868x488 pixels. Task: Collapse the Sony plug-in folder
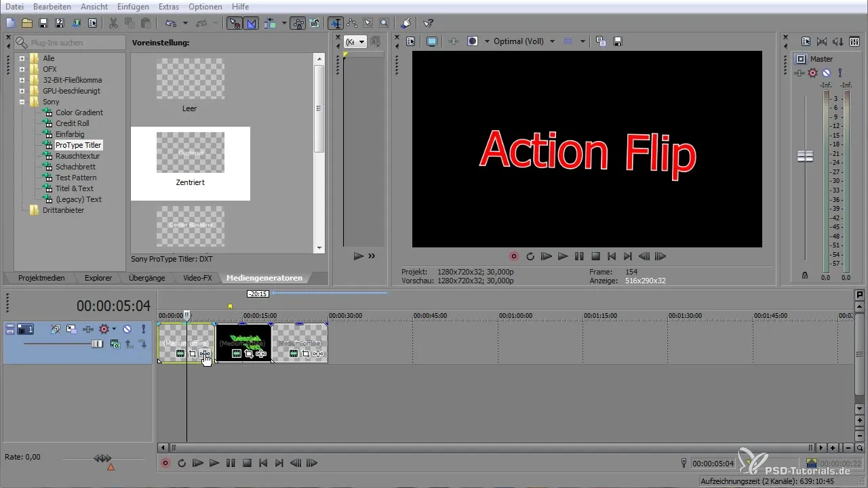(22, 102)
